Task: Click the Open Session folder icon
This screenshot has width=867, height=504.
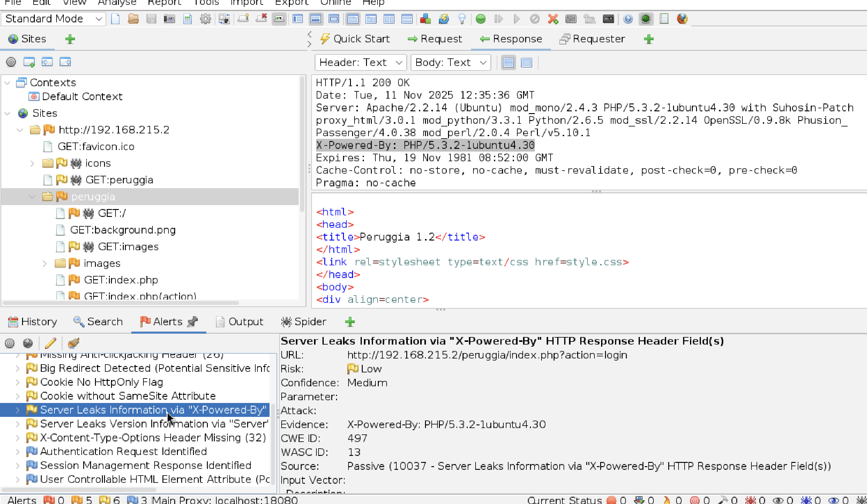Action: (x=133, y=19)
